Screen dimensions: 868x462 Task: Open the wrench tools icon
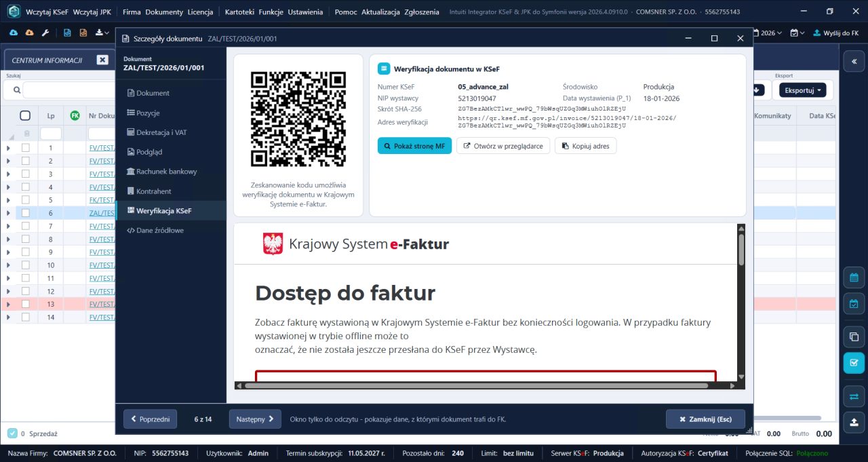[x=45, y=33]
